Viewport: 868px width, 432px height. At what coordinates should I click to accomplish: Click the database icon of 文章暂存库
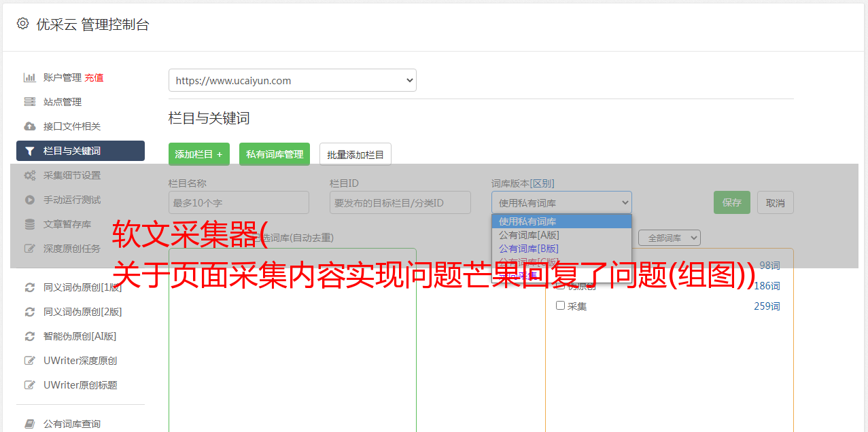[30, 224]
